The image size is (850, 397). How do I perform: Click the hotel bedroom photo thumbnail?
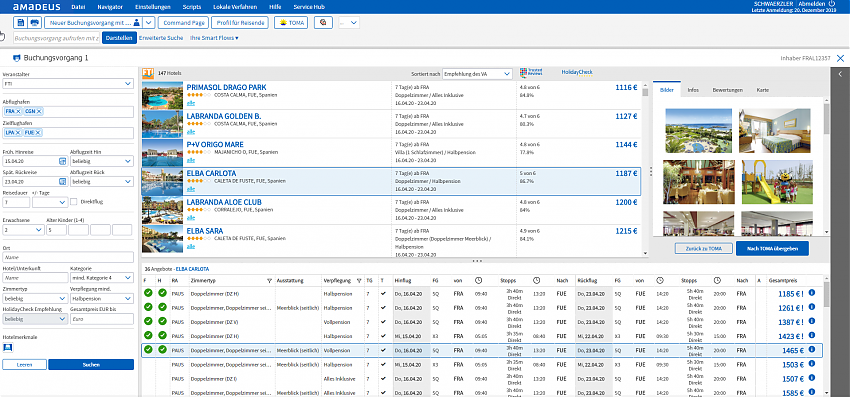775,131
